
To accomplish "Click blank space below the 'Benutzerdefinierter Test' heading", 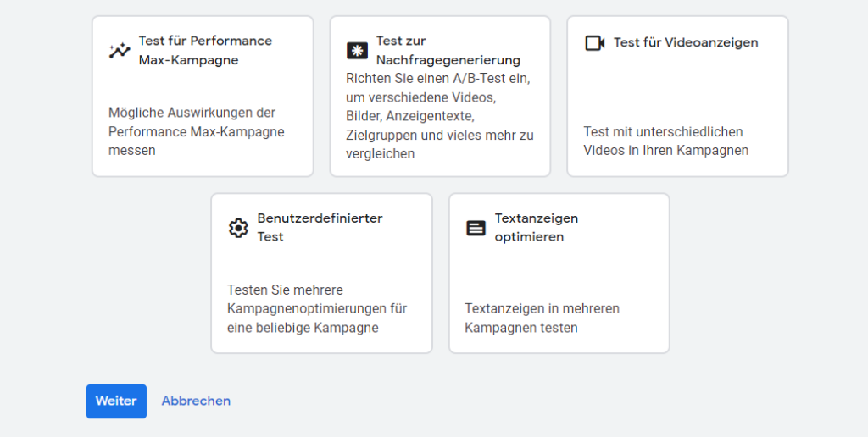I will point(321,263).
